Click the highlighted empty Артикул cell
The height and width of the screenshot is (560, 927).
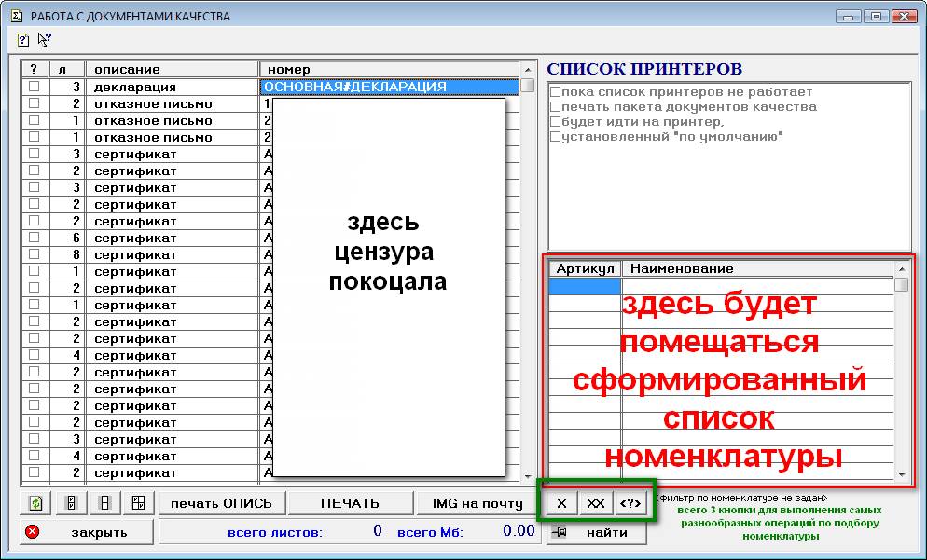click(586, 286)
